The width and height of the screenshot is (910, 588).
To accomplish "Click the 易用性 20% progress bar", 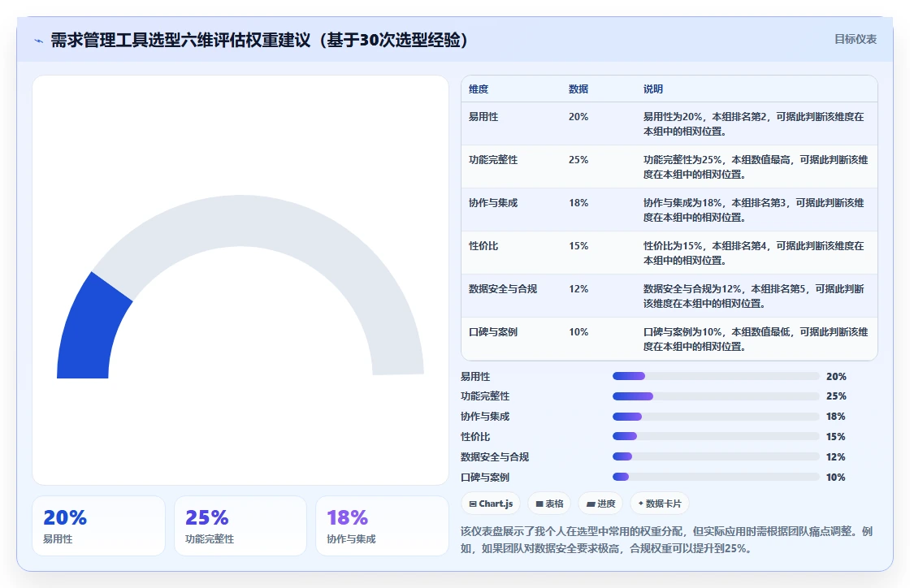I will click(x=716, y=376).
